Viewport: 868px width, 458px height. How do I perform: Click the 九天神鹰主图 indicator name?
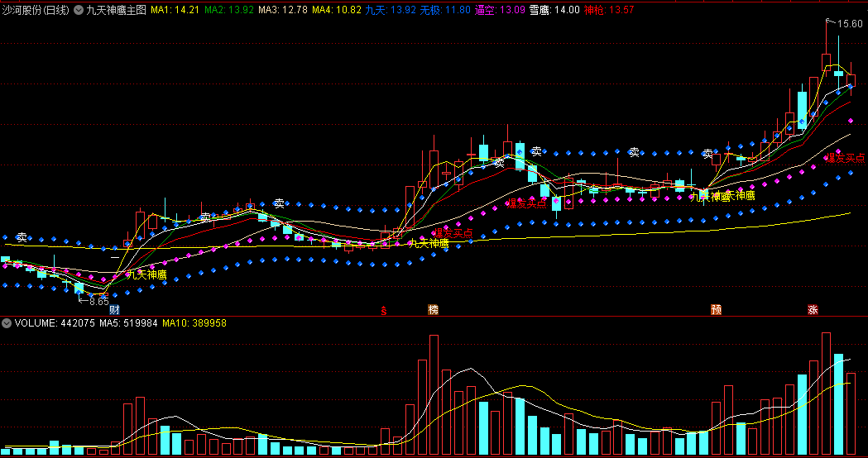tap(116, 10)
